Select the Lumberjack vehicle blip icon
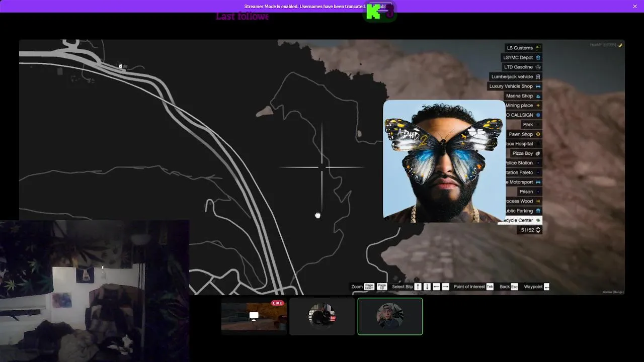This screenshot has width=644, height=362. pyautogui.click(x=538, y=77)
